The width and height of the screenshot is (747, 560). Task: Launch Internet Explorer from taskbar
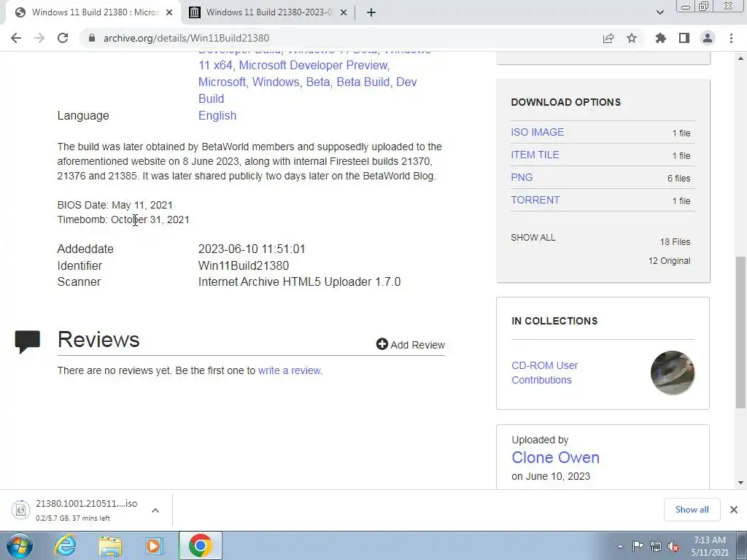pyautogui.click(x=65, y=545)
